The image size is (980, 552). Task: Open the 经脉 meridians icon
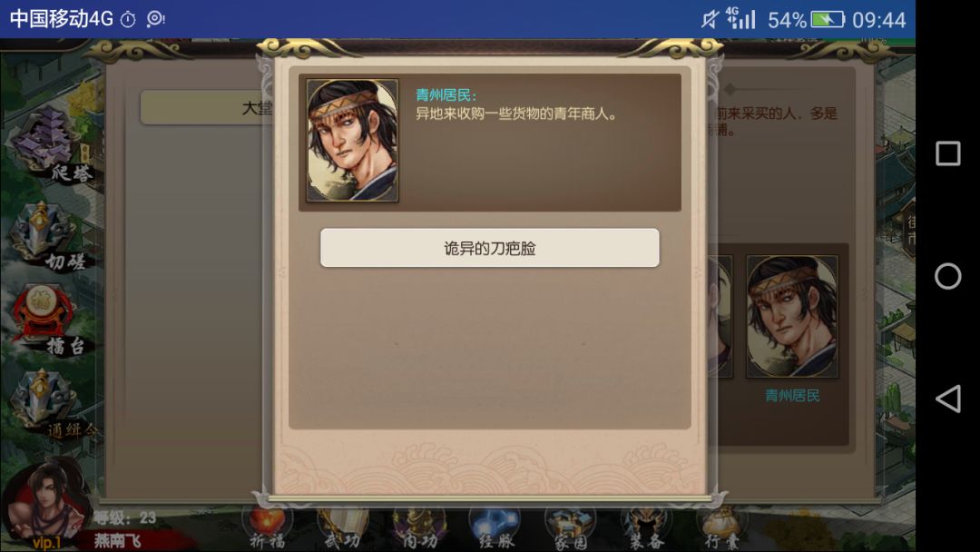click(495, 528)
